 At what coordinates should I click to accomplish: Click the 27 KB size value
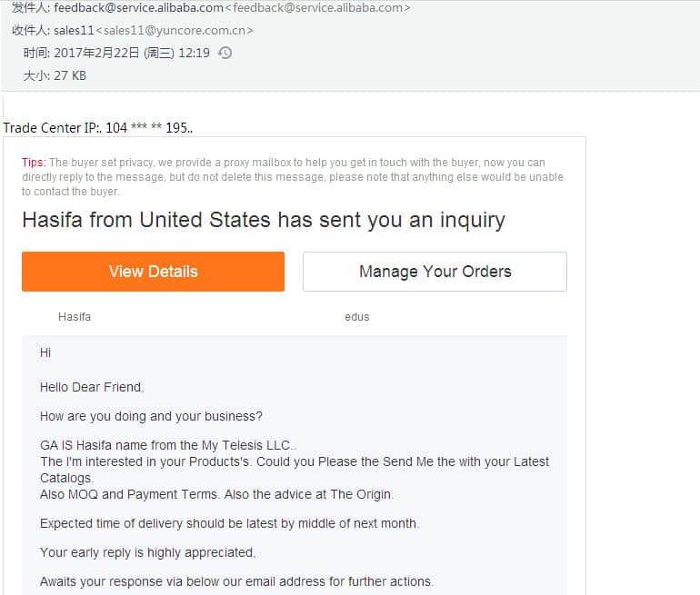point(70,75)
